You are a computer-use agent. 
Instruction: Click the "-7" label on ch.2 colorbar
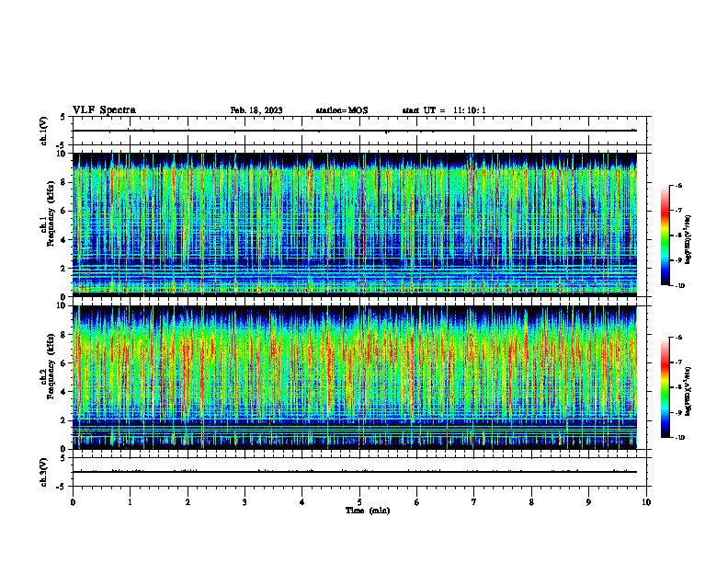(678, 362)
